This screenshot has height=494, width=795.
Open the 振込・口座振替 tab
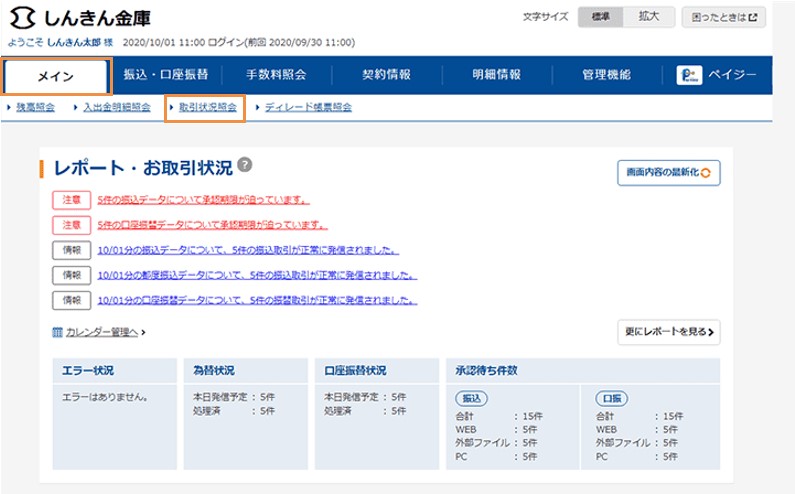[165, 75]
